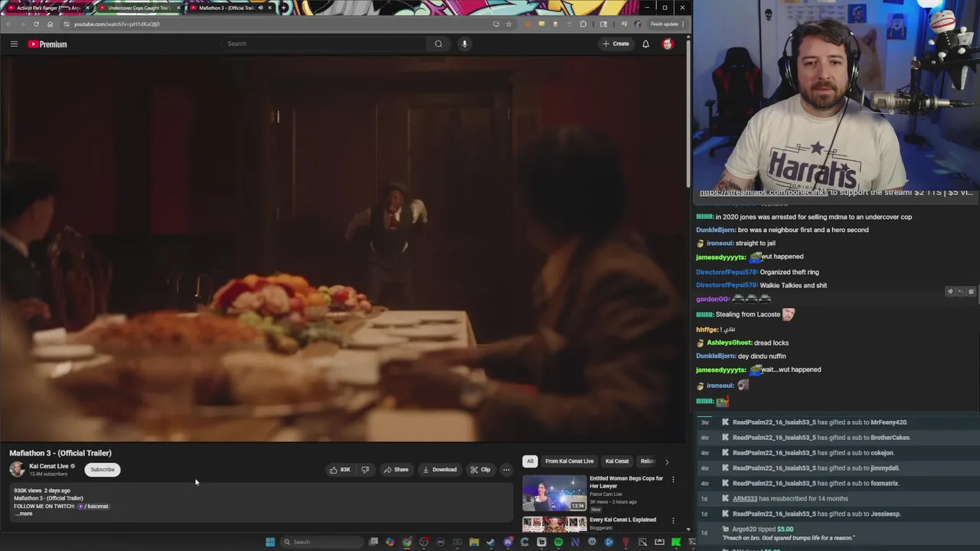980x551 pixels.
Task: Switch to Activist Park Ranger browser tab
Action: tap(48, 8)
